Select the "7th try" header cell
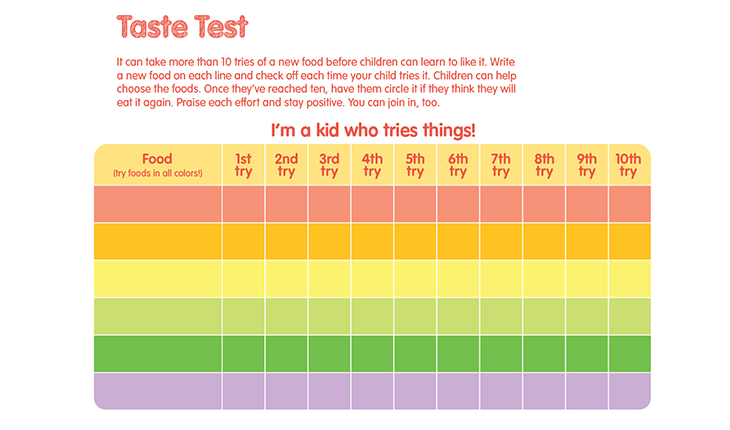 [x=501, y=165]
